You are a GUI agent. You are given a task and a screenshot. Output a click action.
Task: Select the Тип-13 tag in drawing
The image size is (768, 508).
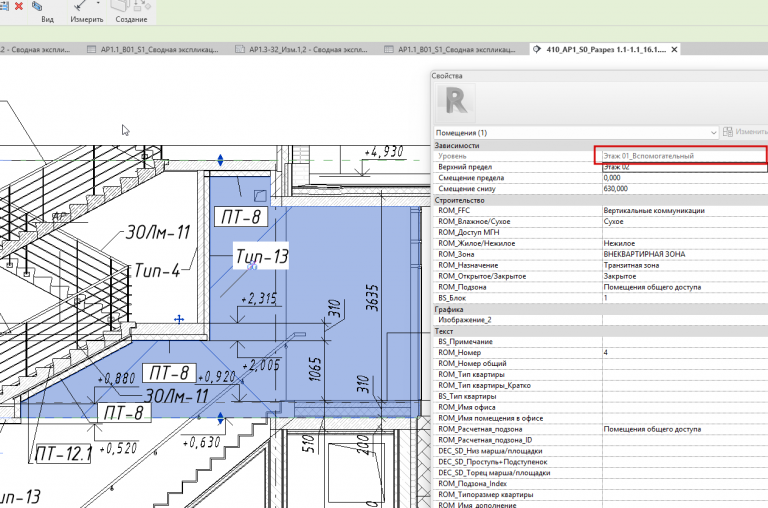pos(261,256)
